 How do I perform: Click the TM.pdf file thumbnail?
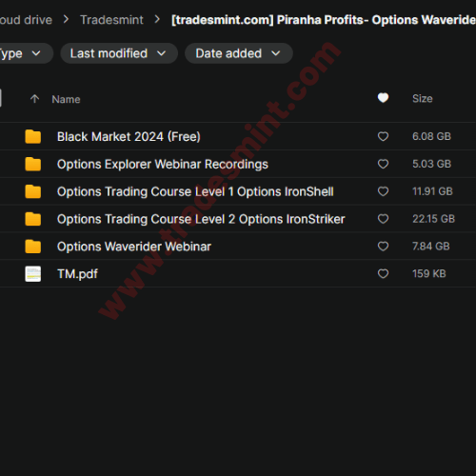click(x=33, y=274)
